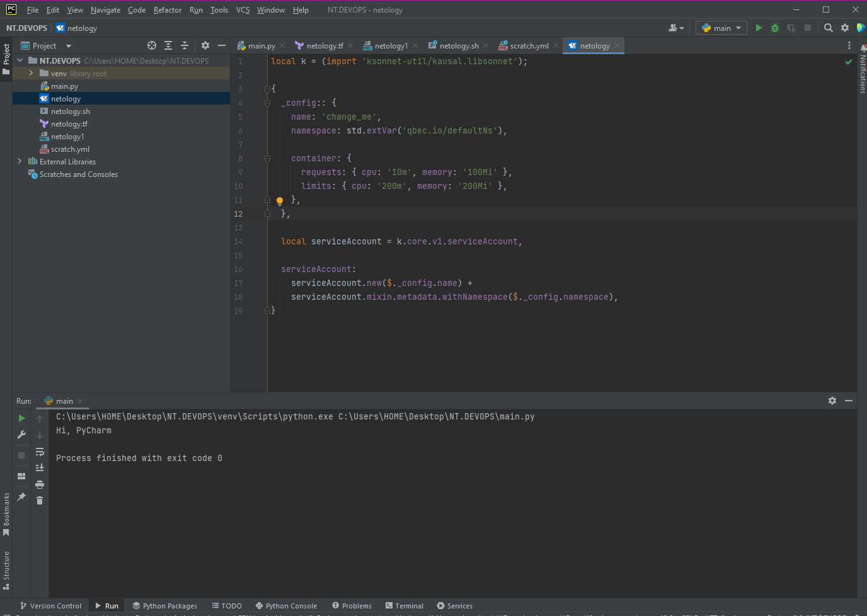
Task: Open the main run configuration dropdown
Action: [721, 28]
